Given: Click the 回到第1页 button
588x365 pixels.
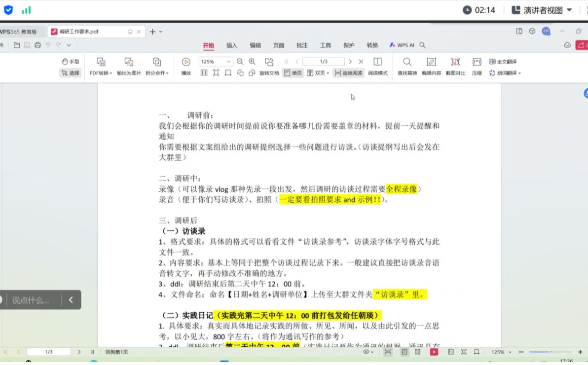Looking at the screenshot, I should tap(116, 352).
